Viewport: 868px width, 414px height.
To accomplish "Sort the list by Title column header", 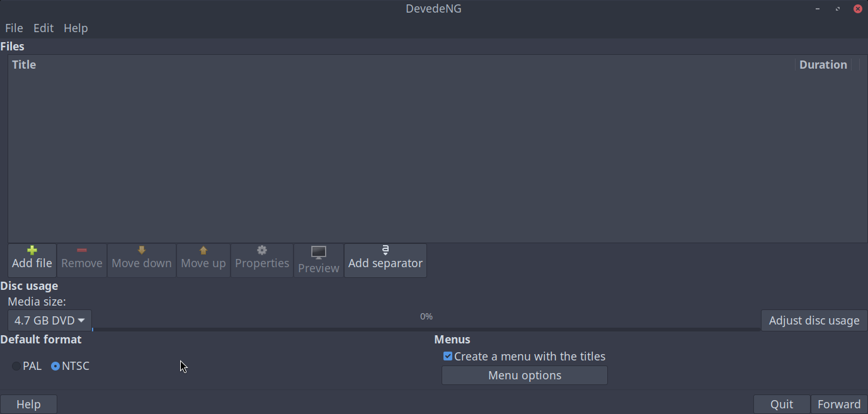I will tap(24, 65).
